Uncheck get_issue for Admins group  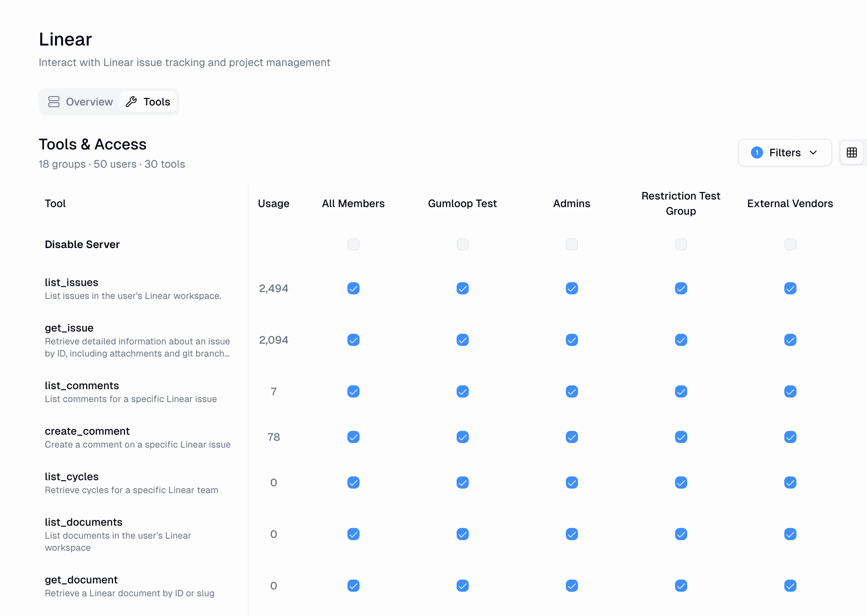click(x=572, y=340)
